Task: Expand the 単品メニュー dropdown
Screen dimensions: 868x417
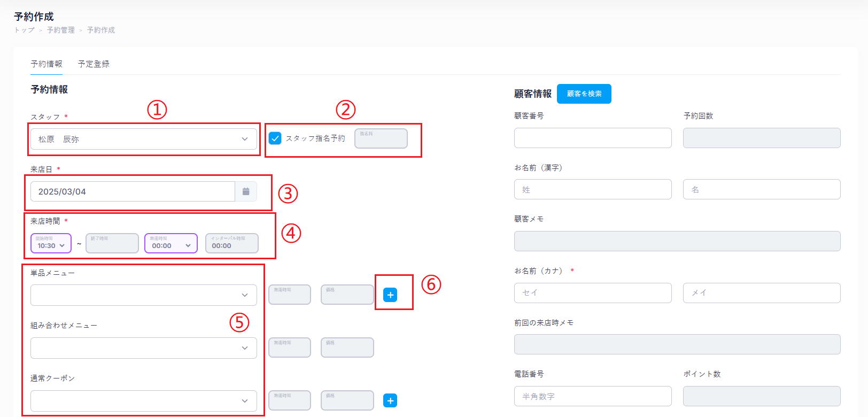Action: [x=143, y=295]
